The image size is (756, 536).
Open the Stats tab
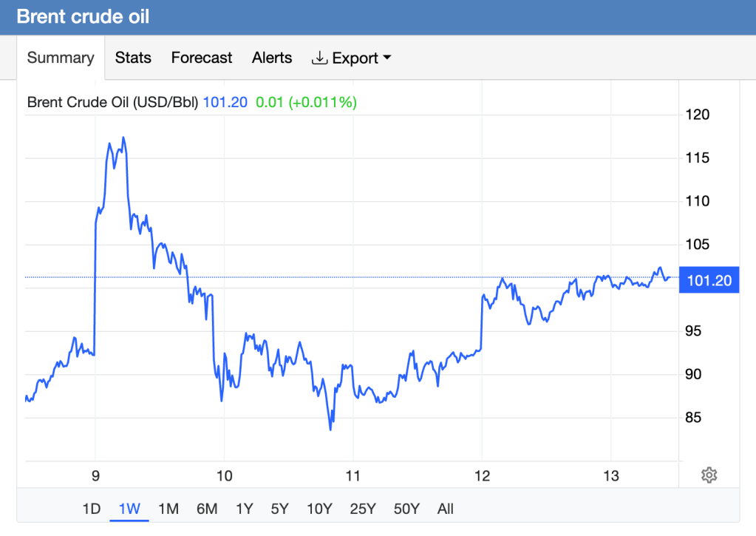click(x=133, y=58)
